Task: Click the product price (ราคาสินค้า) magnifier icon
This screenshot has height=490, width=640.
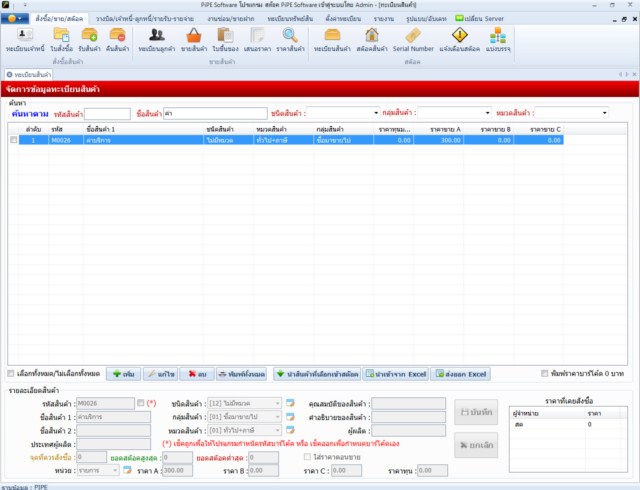Action: 290,40
